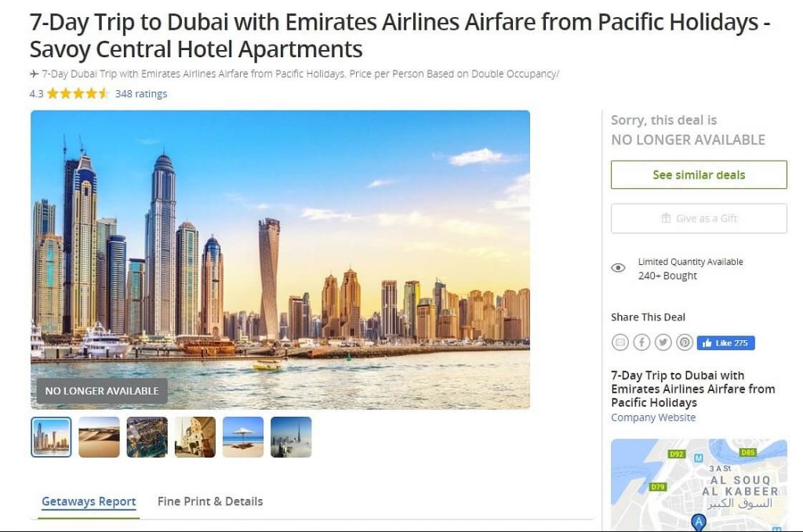
Task: Select the aerial city night thumbnail
Action: click(x=147, y=437)
